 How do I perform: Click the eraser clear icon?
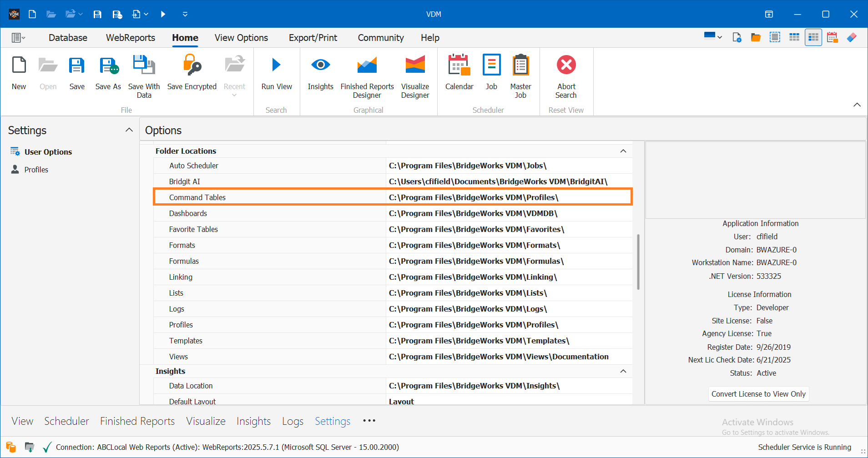(x=852, y=37)
